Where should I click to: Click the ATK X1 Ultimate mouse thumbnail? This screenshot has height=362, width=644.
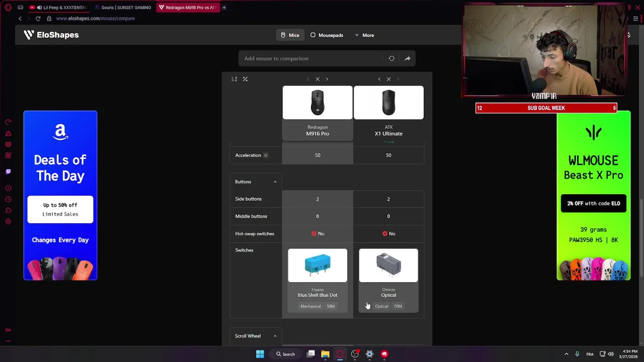tap(388, 103)
